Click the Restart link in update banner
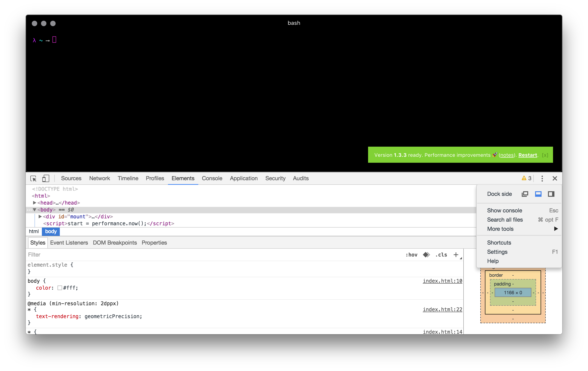 (528, 155)
